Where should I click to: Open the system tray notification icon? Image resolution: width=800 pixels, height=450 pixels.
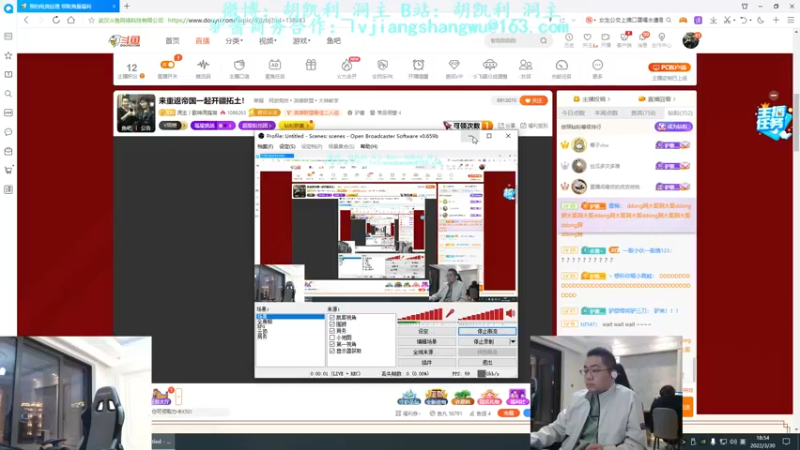pos(786,441)
